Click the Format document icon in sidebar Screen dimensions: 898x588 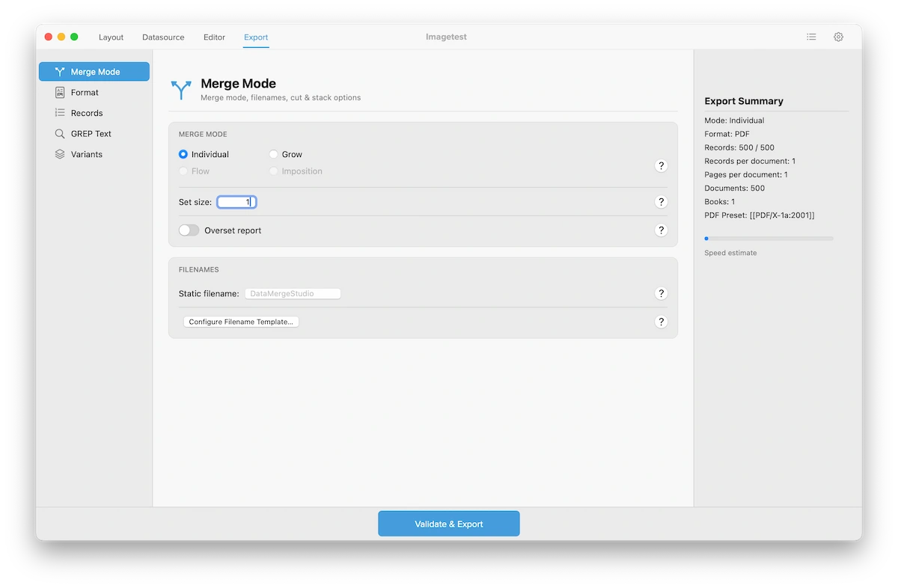[x=60, y=92]
